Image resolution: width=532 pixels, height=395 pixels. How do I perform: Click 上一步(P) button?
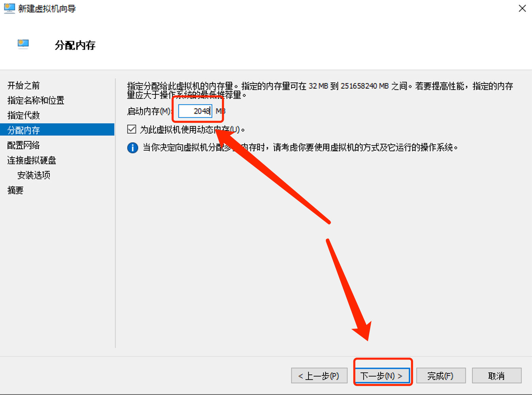[319, 376]
